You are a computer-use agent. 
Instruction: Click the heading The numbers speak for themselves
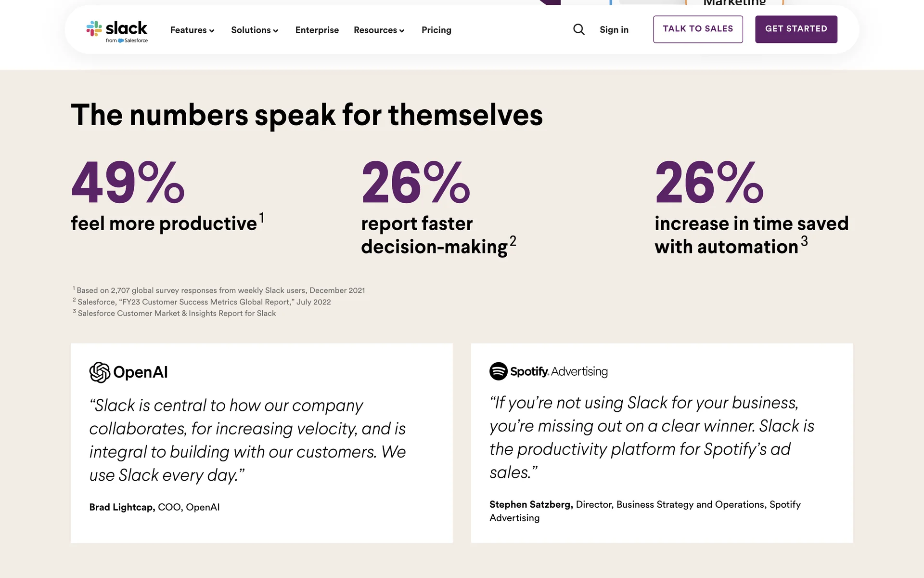(x=307, y=115)
